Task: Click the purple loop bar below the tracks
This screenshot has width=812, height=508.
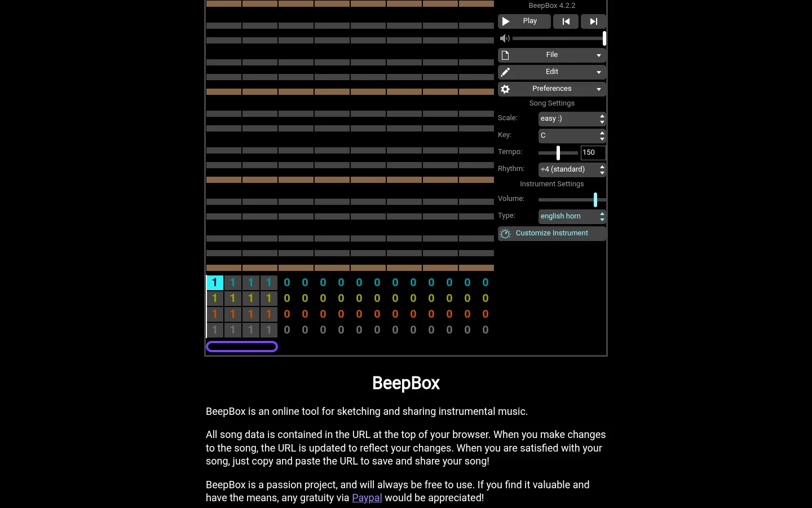Action: [x=242, y=347]
